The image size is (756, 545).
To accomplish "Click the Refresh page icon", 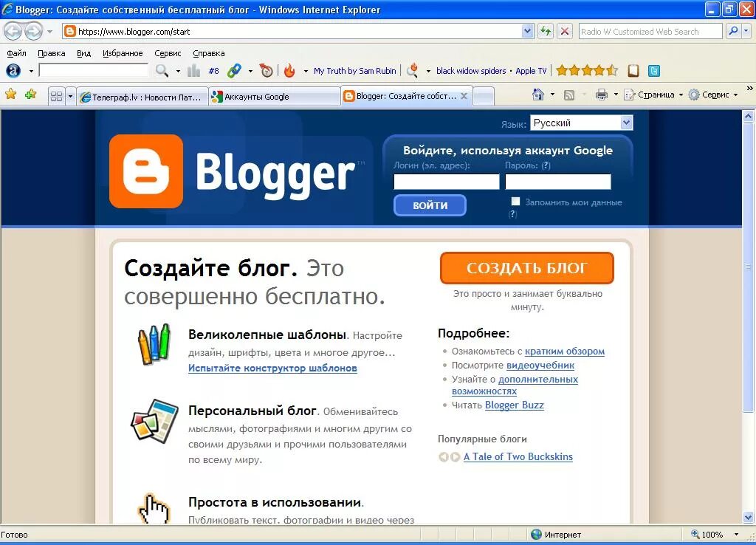I will [x=546, y=31].
